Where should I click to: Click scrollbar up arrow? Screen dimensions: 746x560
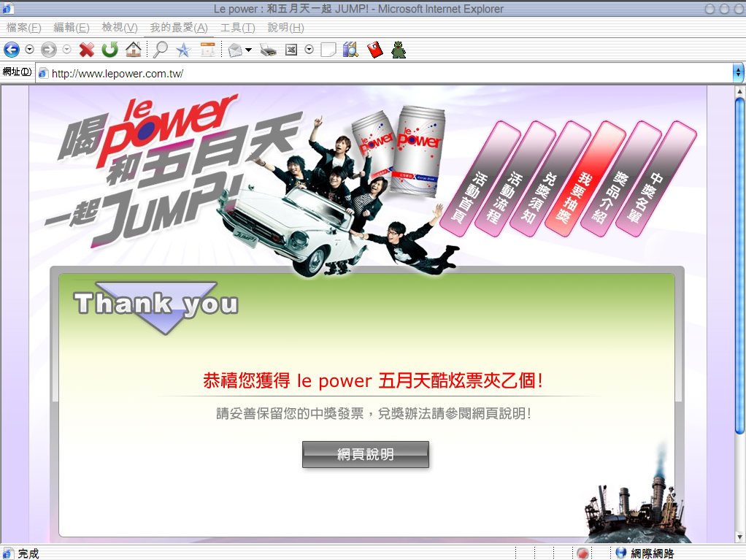click(x=739, y=91)
